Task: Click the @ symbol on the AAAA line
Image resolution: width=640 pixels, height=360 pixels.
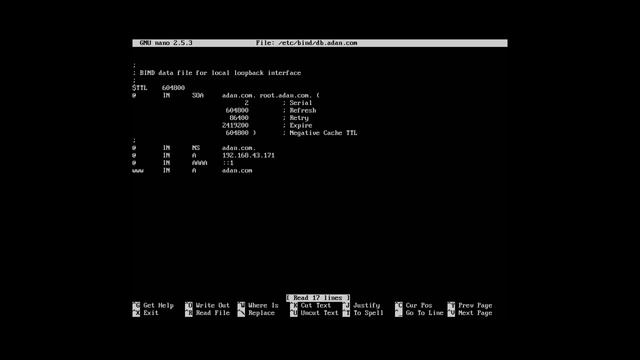Action: pos(134,163)
